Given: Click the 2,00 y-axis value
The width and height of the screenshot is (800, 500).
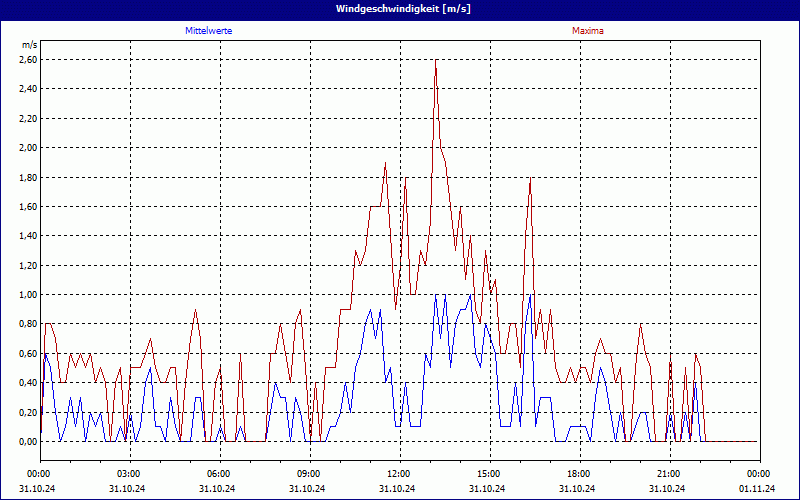Looking at the screenshot, I should pos(29,148).
